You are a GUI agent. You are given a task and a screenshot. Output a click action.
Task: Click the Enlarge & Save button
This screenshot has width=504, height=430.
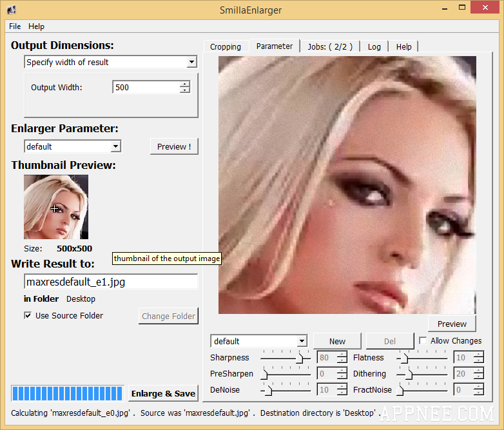[163, 393]
